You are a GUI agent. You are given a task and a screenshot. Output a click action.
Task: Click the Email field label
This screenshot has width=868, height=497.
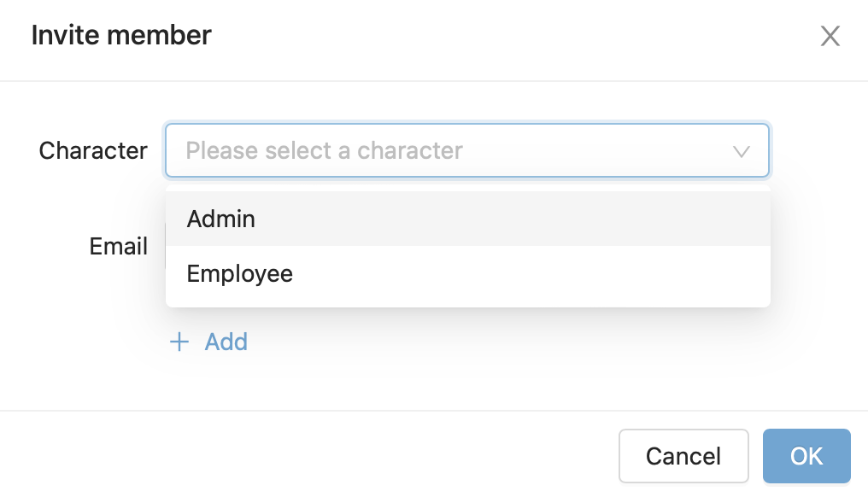119,247
